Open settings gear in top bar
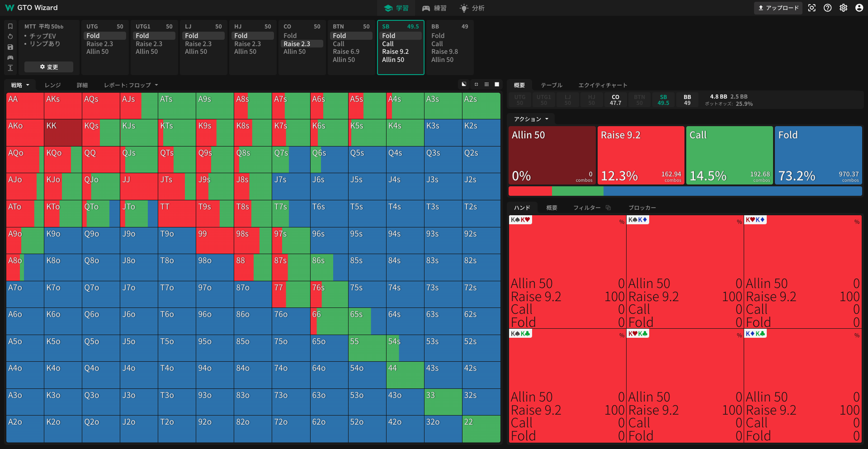868x449 pixels. pos(844,8)
